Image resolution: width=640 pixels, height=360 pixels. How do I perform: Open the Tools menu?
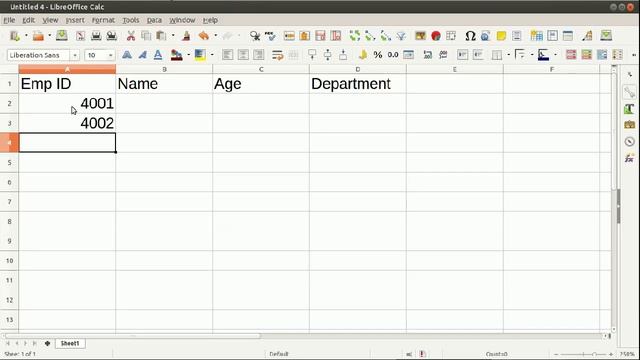[x=131, y=20]
